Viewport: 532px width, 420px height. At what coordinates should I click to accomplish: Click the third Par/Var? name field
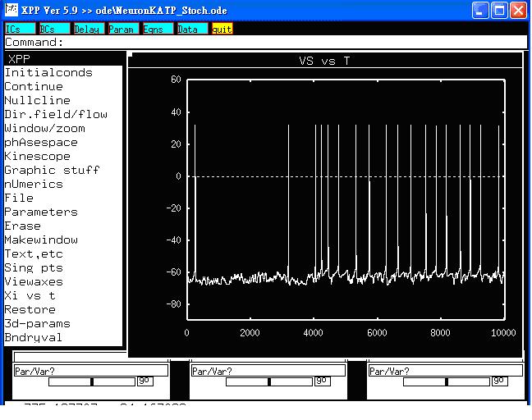(444, 371)
